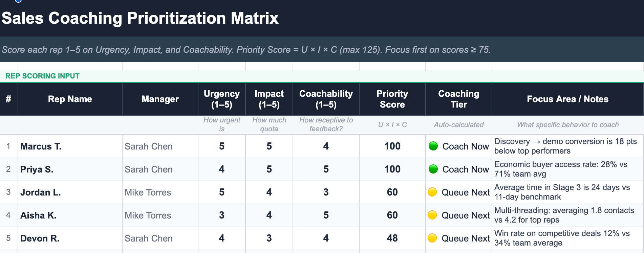Select Priya S.'s 'Coach Now' tier text

pos(466,169)
